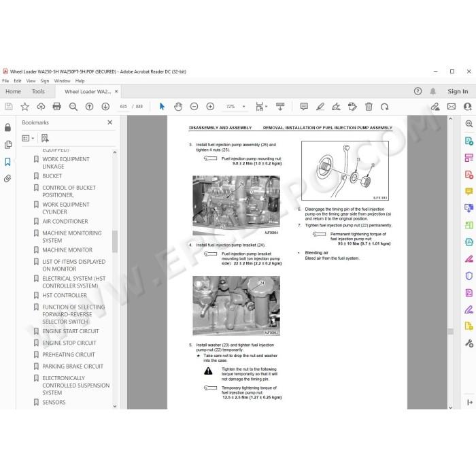476x476 pixels.
Task: Open the Window menu
Action: tap(62, 81)
